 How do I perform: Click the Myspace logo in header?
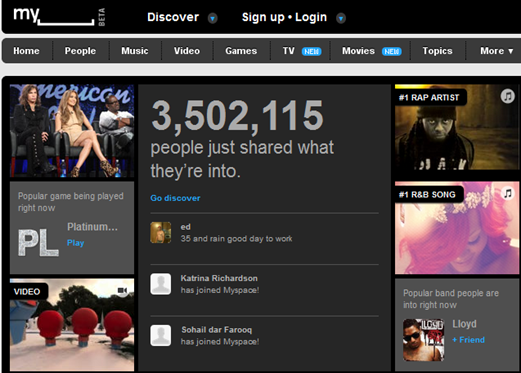(59, 16)
